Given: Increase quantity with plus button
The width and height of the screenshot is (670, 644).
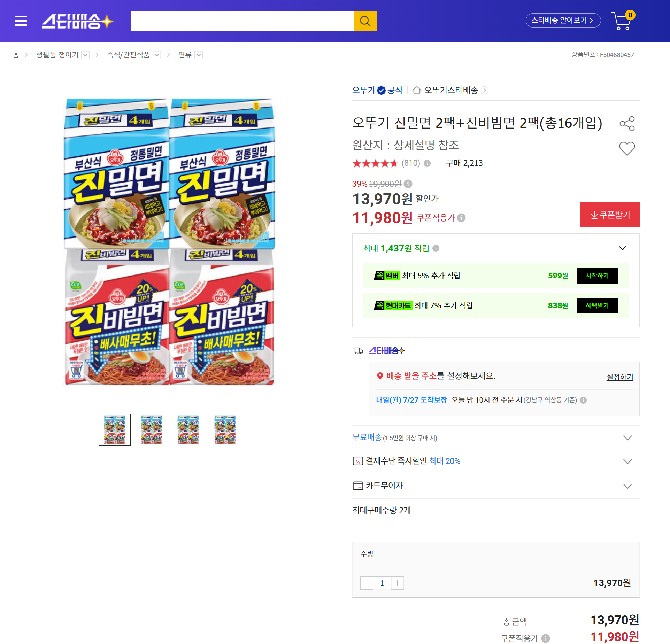Looking at the screenshot, I should point(398,583).
